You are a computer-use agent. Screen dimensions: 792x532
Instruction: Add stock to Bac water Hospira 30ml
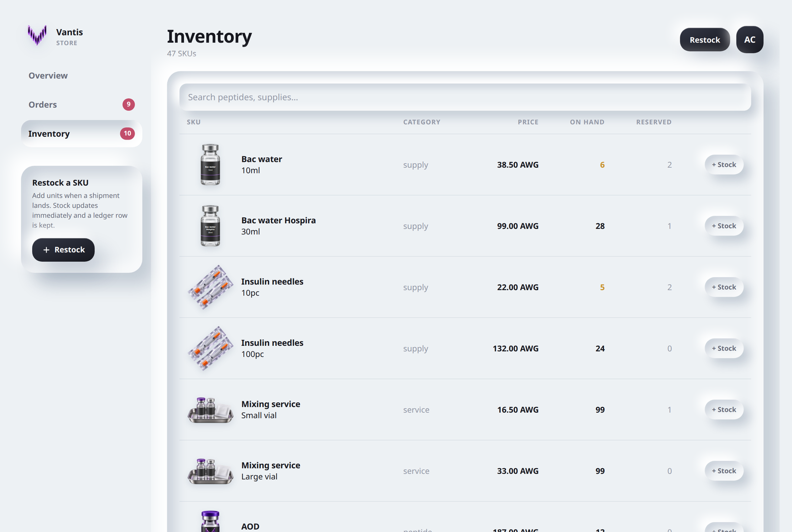[x=724, y=226]
